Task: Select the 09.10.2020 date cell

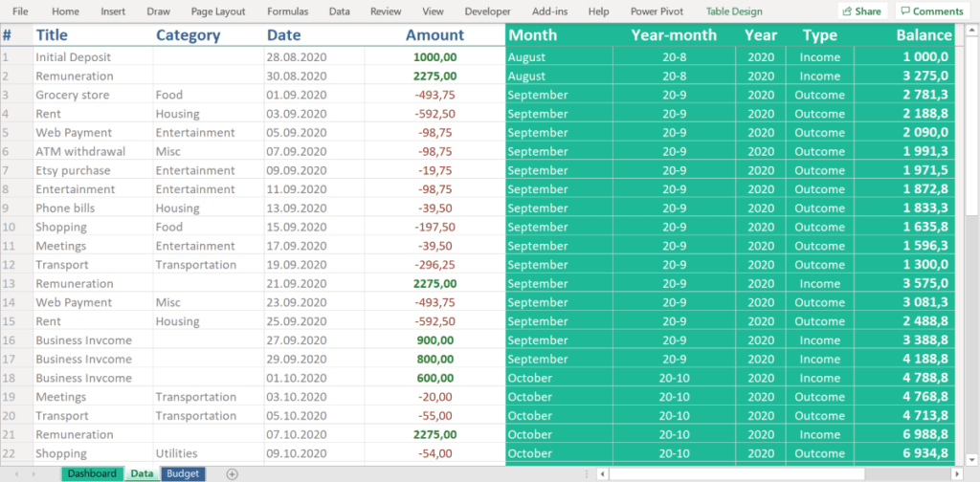Action: pos(314,453)
